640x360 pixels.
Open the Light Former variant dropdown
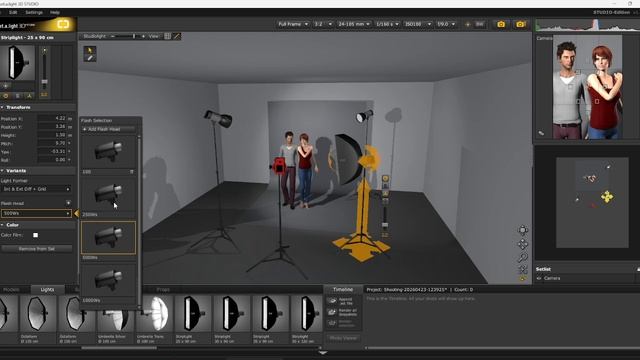(36, 189)
